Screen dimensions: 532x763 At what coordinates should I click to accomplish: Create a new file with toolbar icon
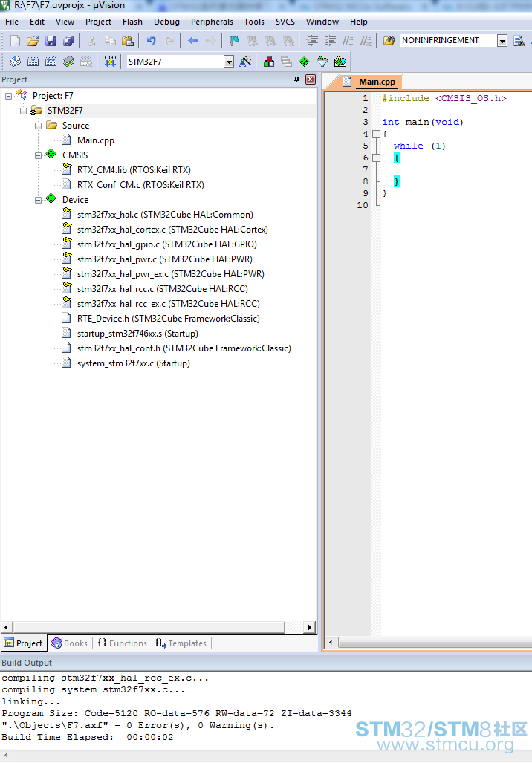(x=15, y=41)
